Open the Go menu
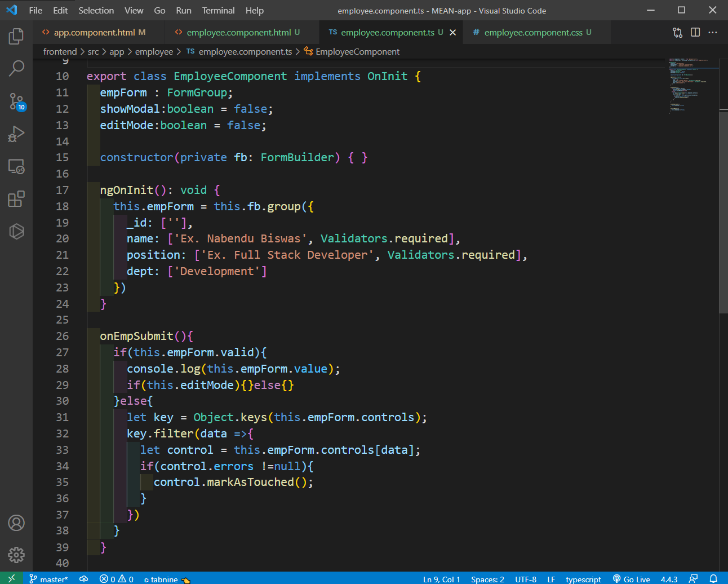Viewport: 728px width, 584px height. click(159, 10)
